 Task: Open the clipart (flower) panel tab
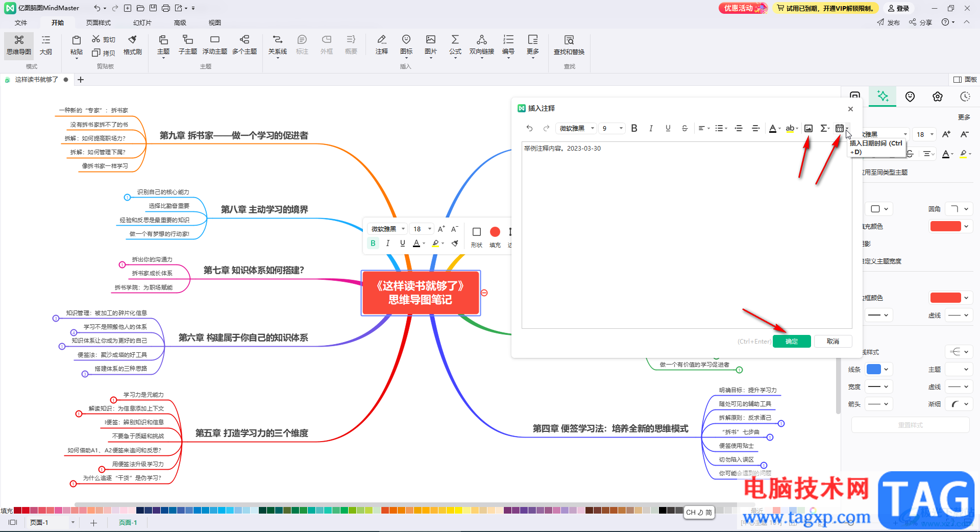[x=938, y=96]
